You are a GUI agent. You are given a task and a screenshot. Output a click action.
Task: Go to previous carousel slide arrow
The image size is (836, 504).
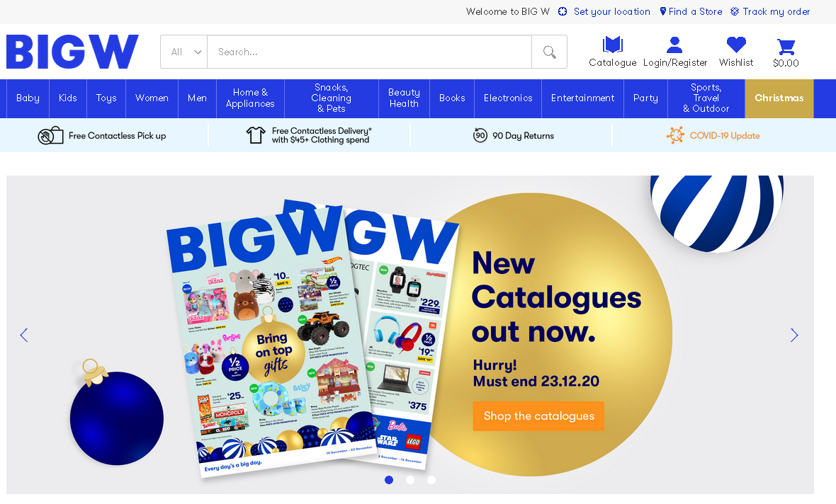click(x=24, y=335)
